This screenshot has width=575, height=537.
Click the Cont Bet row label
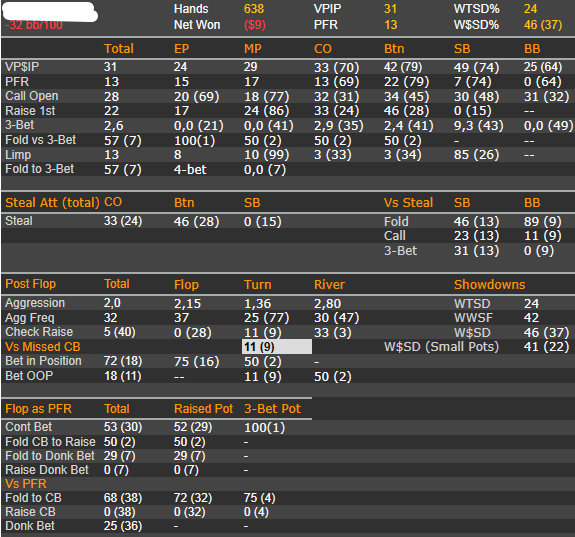29,427
